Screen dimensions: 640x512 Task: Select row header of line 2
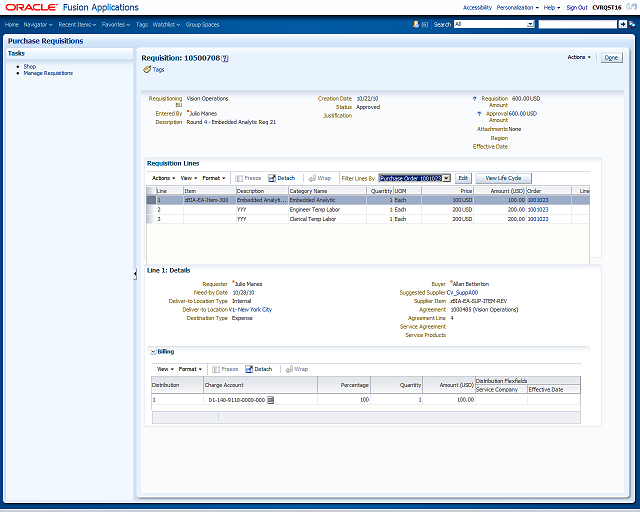(x=151, y=209)
